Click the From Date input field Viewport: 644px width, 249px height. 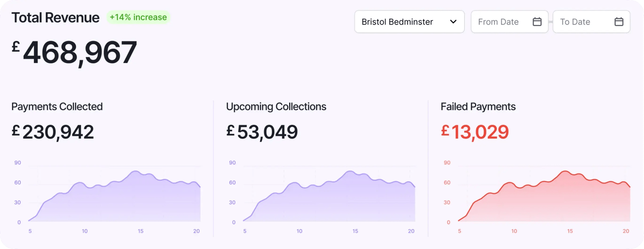pos(498,22)
